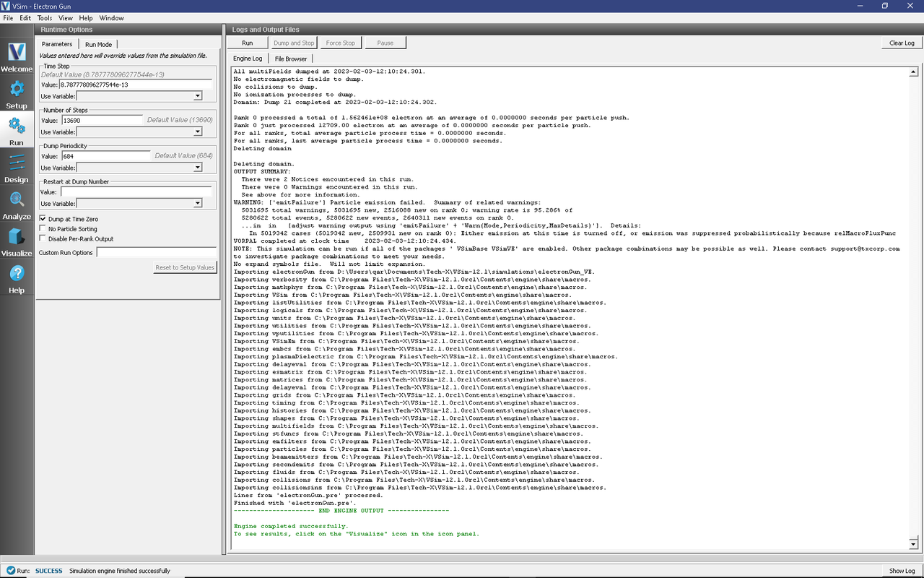Enable No Particle Sorting checkbox
This screenshot has height=578, width=924.
tap(43, 229)
